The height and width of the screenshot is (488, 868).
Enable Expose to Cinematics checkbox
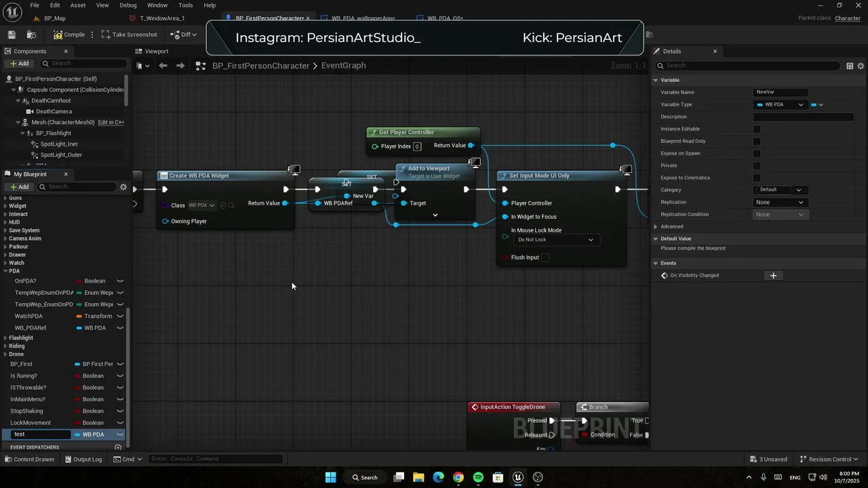point(757,178)
